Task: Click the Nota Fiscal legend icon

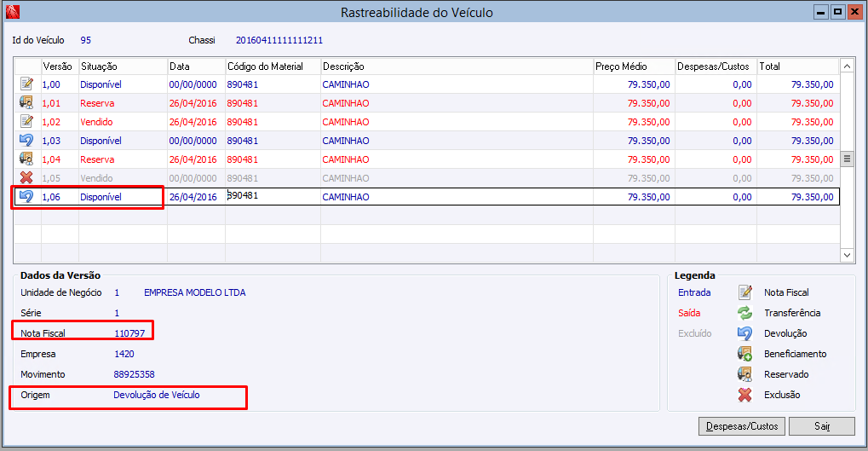Action: 745,292
